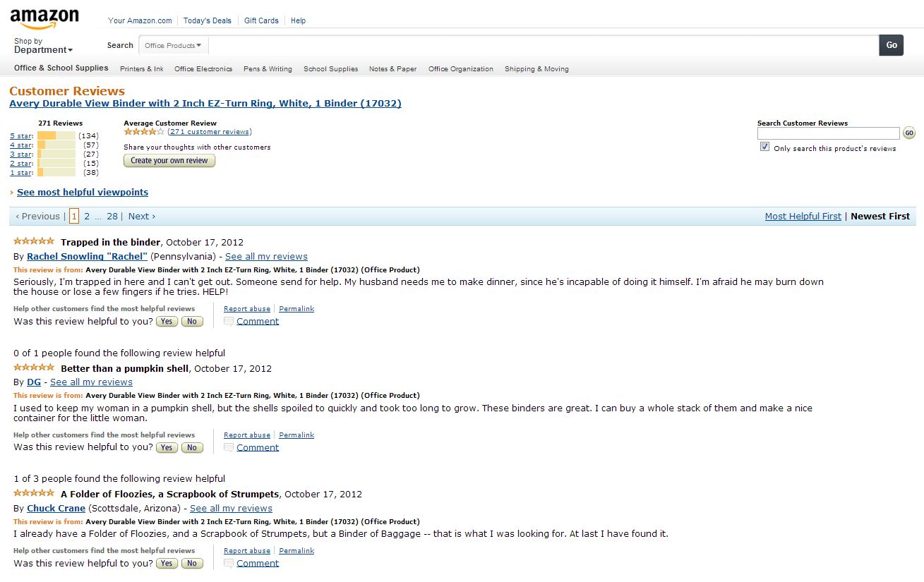Expand the Shop by Department menu
This screenshot has width=924, height=582.
point(43,46)
